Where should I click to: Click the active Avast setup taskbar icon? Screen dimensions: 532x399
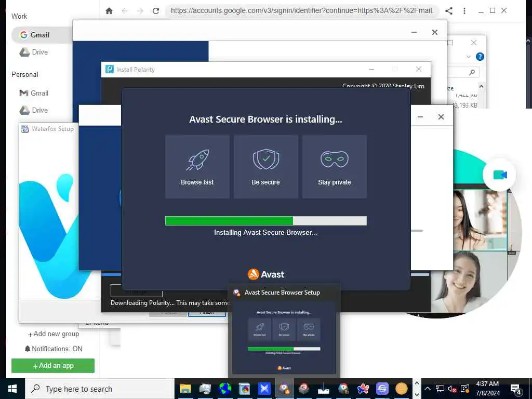284,389
